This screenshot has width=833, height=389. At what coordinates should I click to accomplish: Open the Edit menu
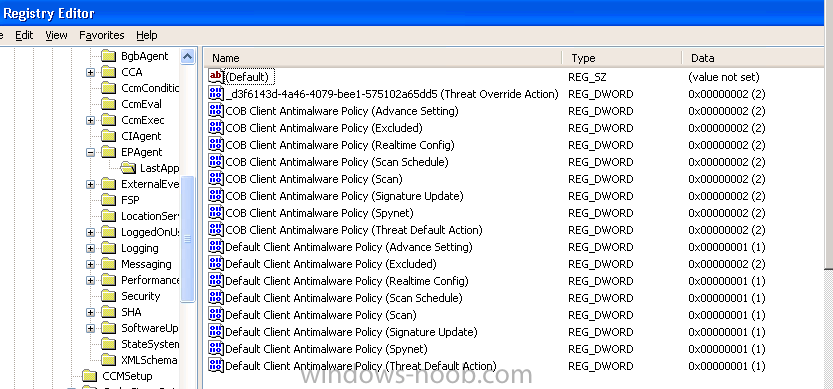24,35
